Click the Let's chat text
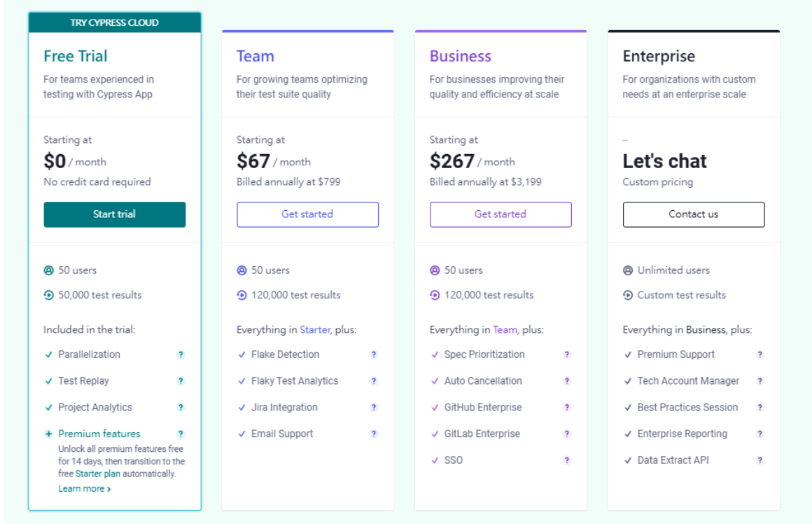Viewport: 812px width, 524px height. point(664,161)
